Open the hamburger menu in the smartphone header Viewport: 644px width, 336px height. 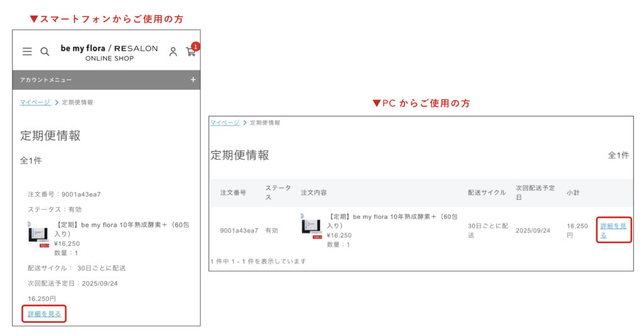coord(27,51)
